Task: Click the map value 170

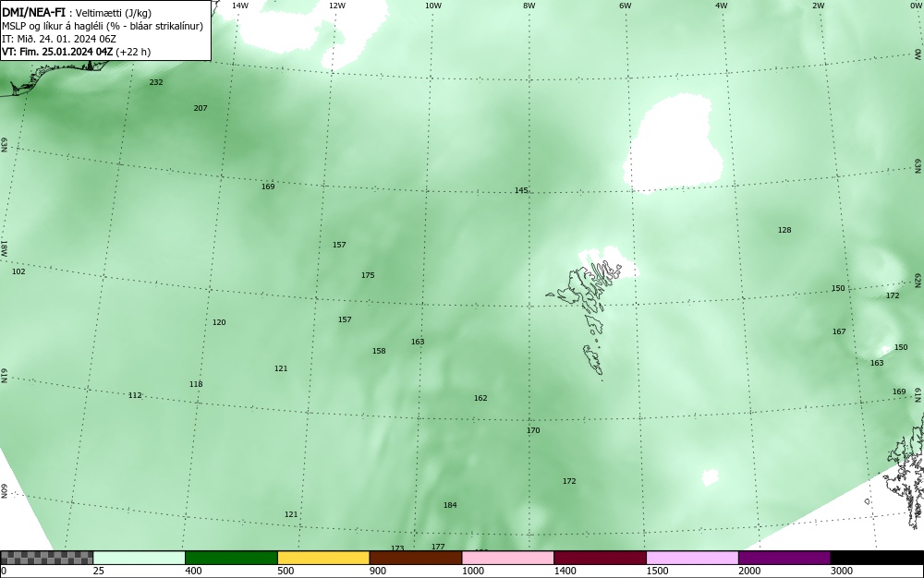Action: (533, 431)
